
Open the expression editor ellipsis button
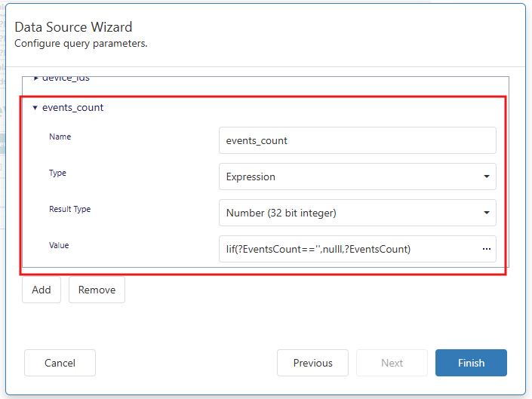click(x=486, y=249)
